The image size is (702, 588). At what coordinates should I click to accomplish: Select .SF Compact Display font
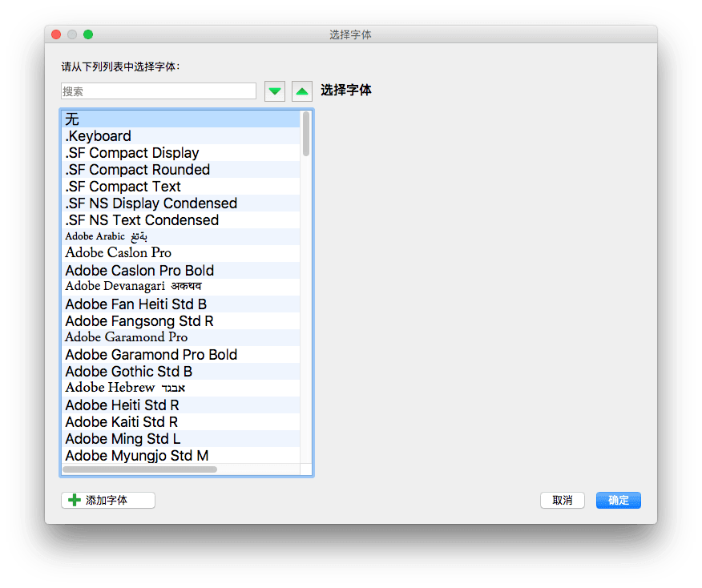pos(180,152)
